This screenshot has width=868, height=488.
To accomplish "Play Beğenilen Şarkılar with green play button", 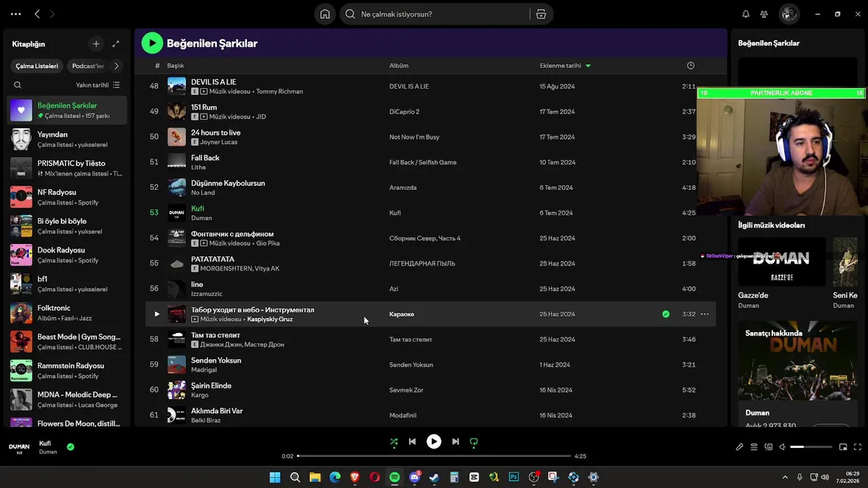I will coord(152,43).
